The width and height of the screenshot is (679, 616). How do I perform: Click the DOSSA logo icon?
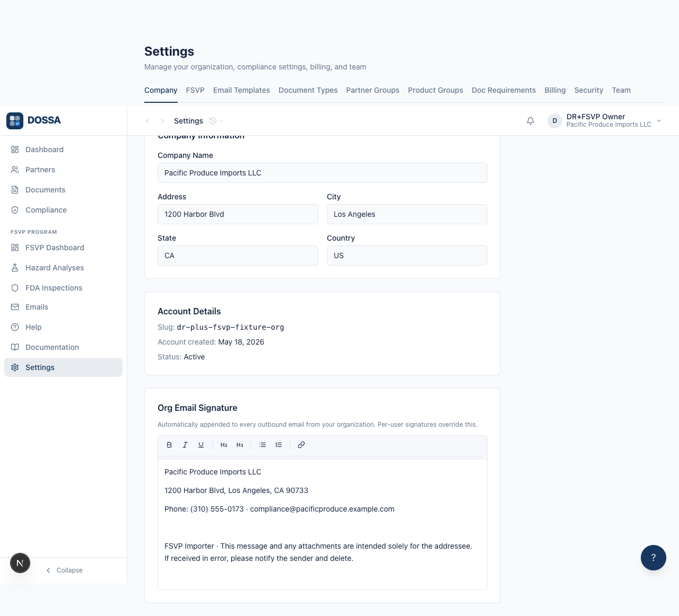coord(15,121)
